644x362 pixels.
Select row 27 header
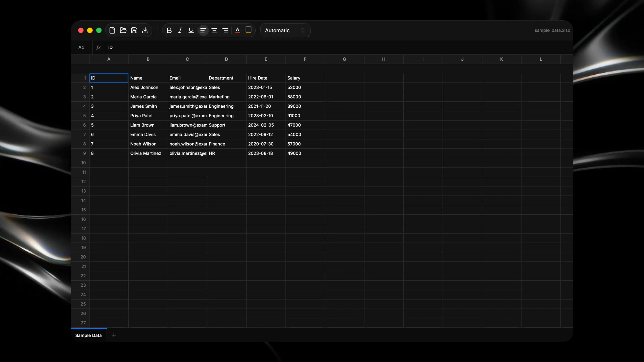point(80,323)
